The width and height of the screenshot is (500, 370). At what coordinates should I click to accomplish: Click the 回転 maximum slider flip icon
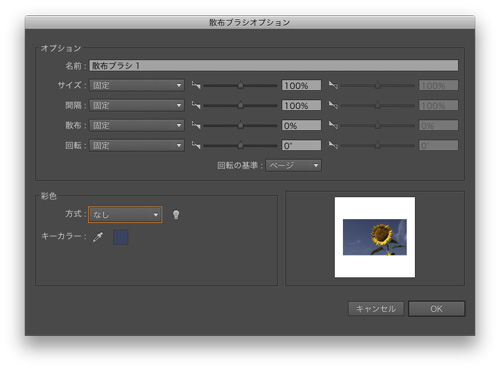tap(333, 145)
